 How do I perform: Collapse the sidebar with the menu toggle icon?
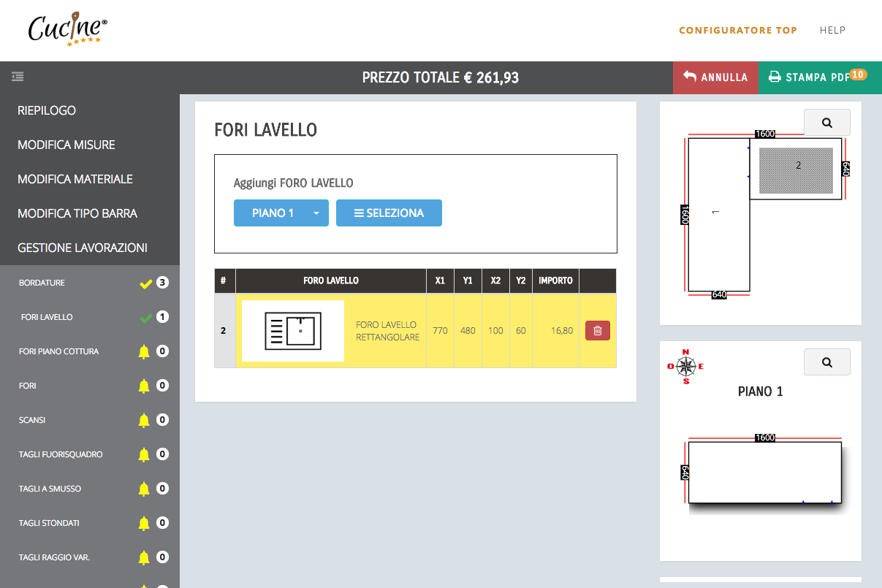pos(18,76)
